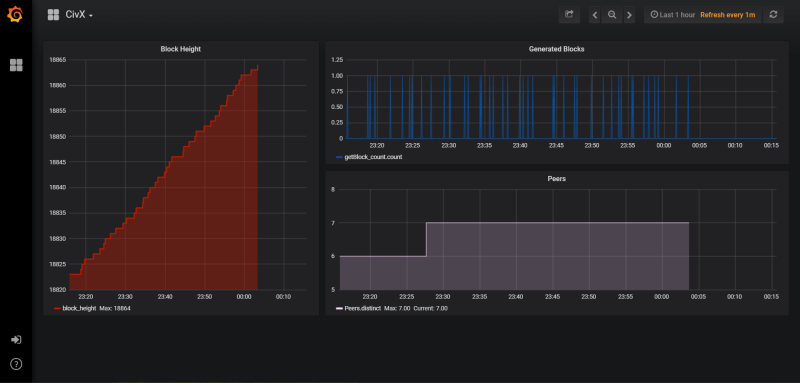
Task: Toggle the Peers.distinct legend series
Action: 362,309
